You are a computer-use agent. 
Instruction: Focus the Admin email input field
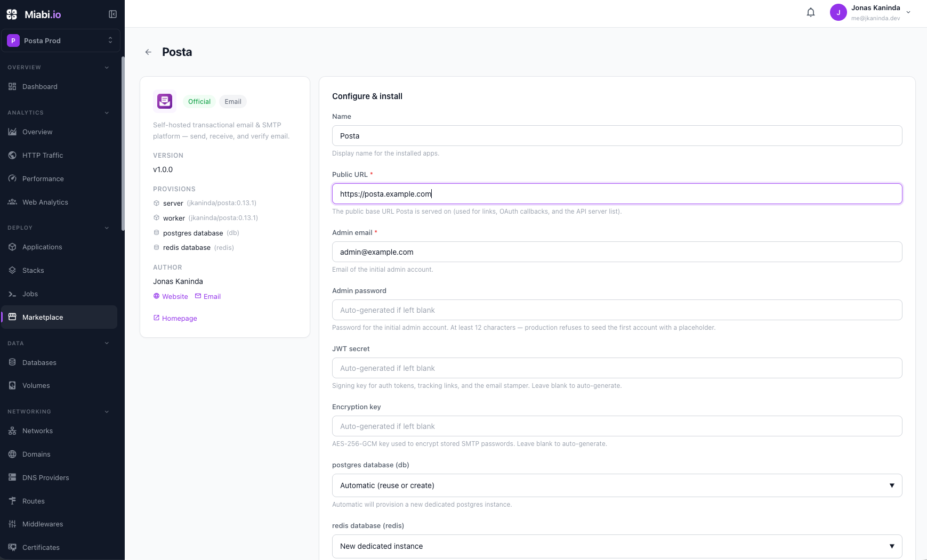click(x=617, y=252)
